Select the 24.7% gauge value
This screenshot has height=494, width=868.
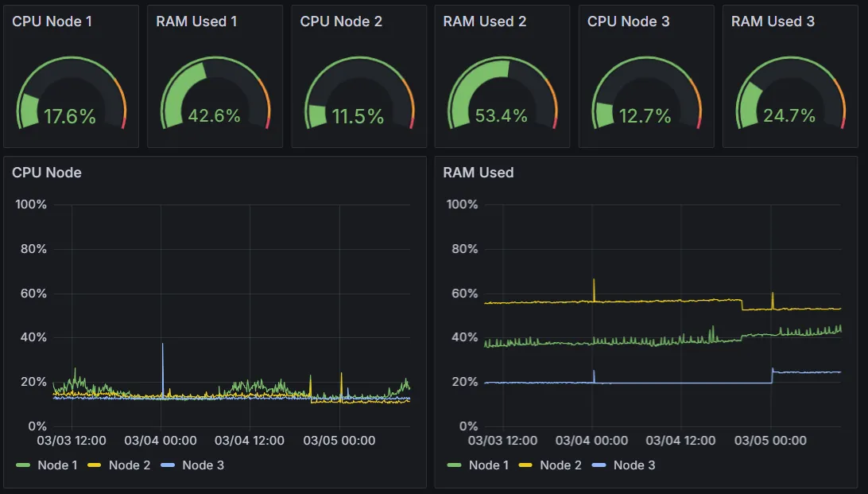tap(789, 116)
